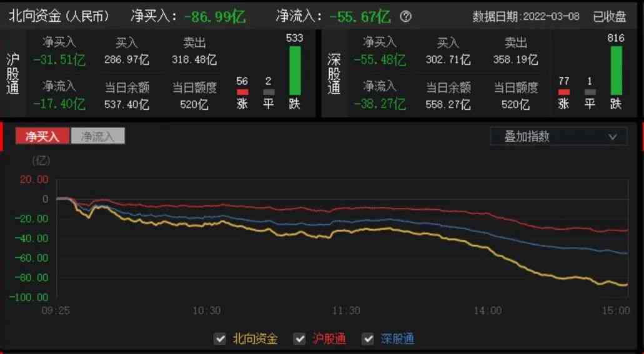This screenshot has width=644, height=354.
Task: Click the gray 平 bar showing 2
Action: [269, 92]
